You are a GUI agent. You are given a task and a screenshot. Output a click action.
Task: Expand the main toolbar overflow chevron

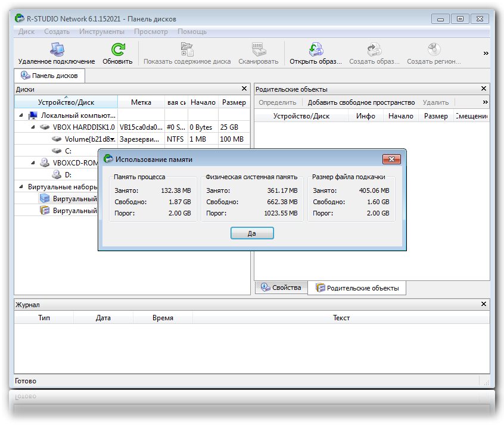[486, 54]
